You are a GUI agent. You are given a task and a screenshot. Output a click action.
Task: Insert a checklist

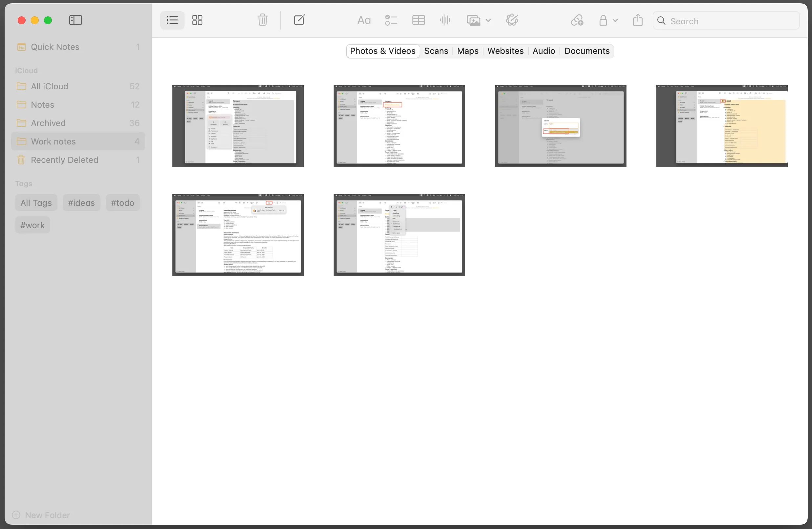[x=391, y=20]
